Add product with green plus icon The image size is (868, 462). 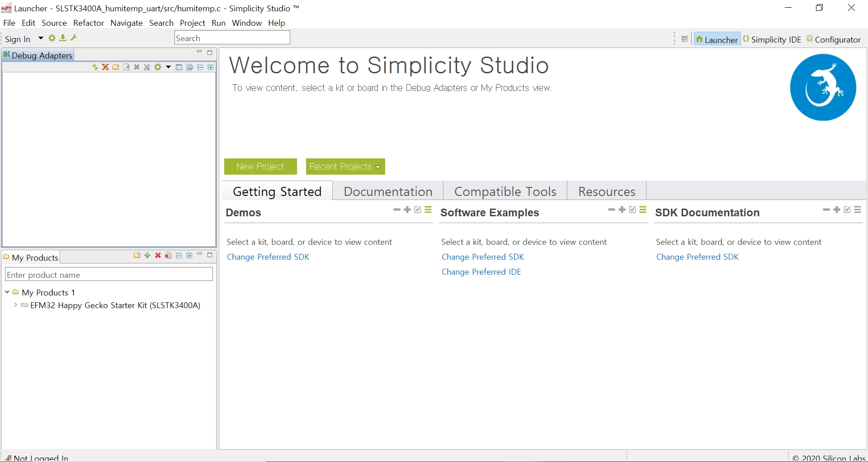click(x=147, y=255)
